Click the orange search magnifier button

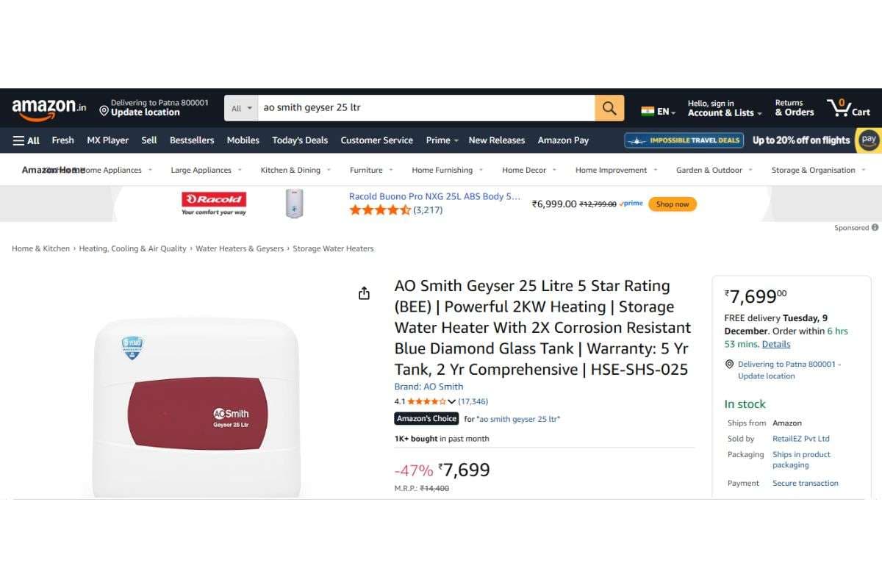click(x=609, y=108)
